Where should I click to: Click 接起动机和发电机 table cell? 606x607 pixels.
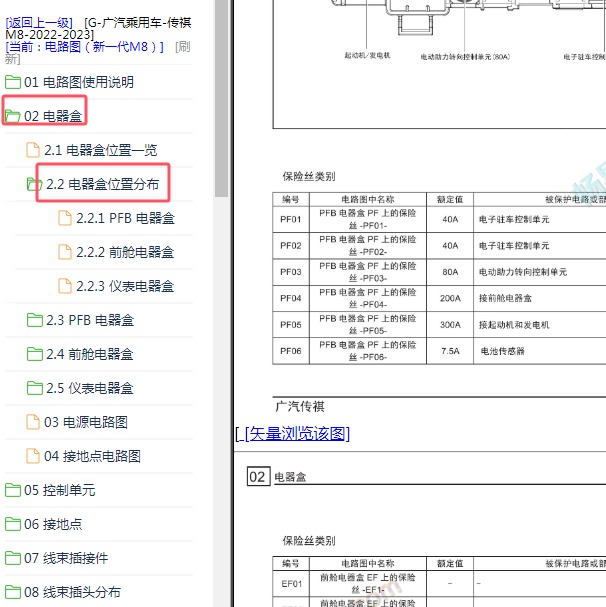tap(514, 324)
